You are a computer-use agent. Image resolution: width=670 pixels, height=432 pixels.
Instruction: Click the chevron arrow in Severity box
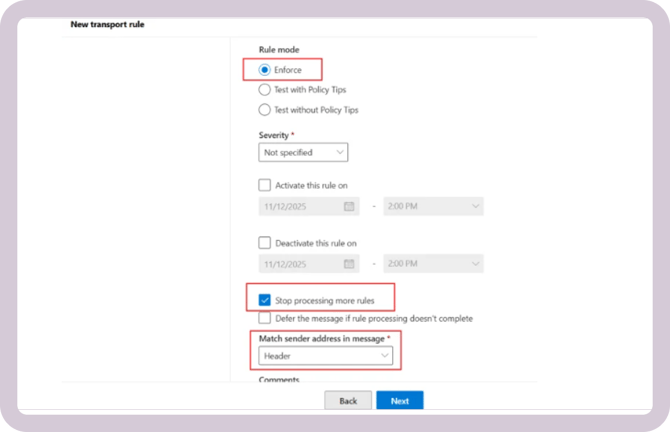tap(339, 152)
